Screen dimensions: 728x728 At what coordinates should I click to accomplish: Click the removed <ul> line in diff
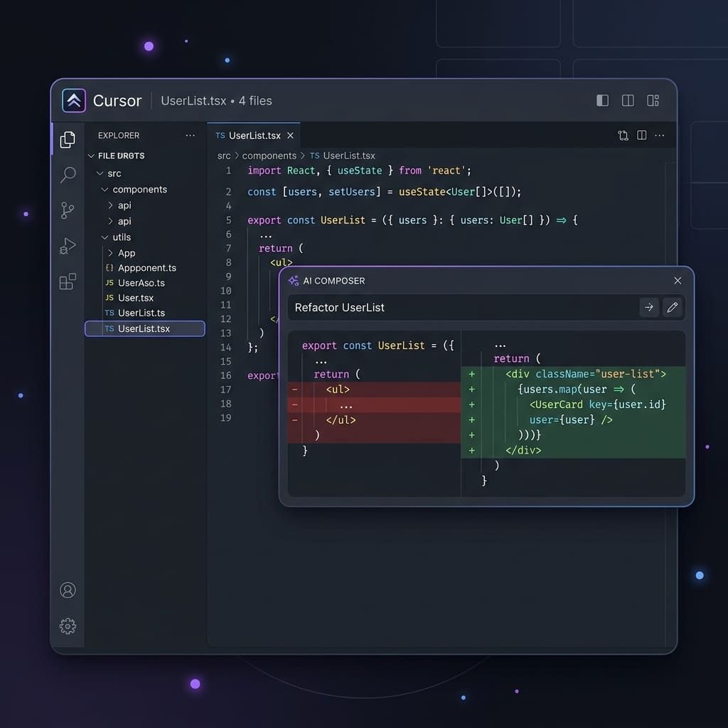[374, 390]
